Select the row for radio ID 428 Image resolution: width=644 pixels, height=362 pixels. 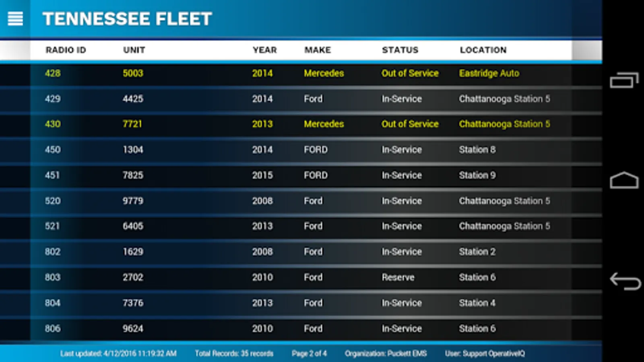pyautogui.click(x=53, y=73)
